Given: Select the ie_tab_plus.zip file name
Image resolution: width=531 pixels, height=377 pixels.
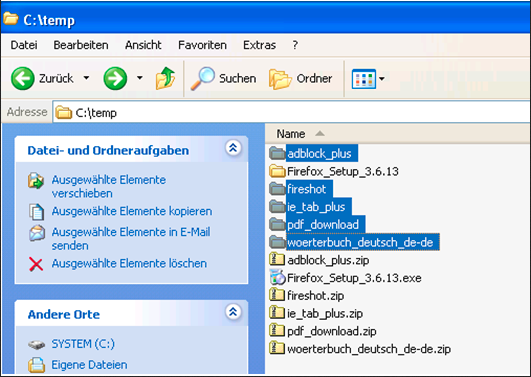Looking at the screenshot, I should (x=325, y=313).
